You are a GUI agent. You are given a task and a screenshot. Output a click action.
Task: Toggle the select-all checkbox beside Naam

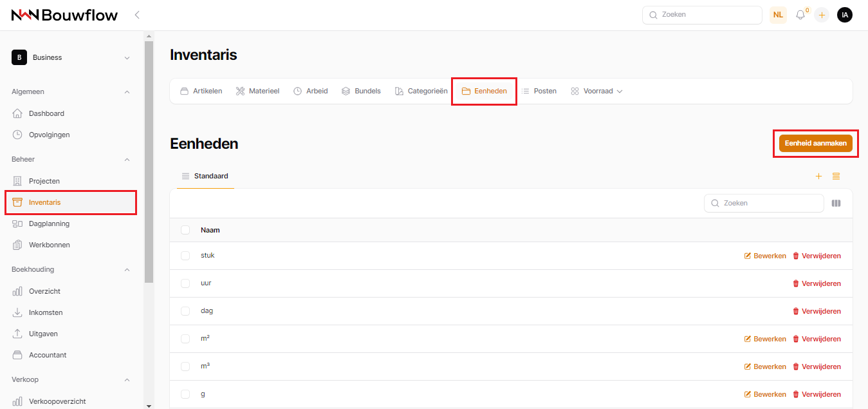pyautogui.click(x=185, y=230)
